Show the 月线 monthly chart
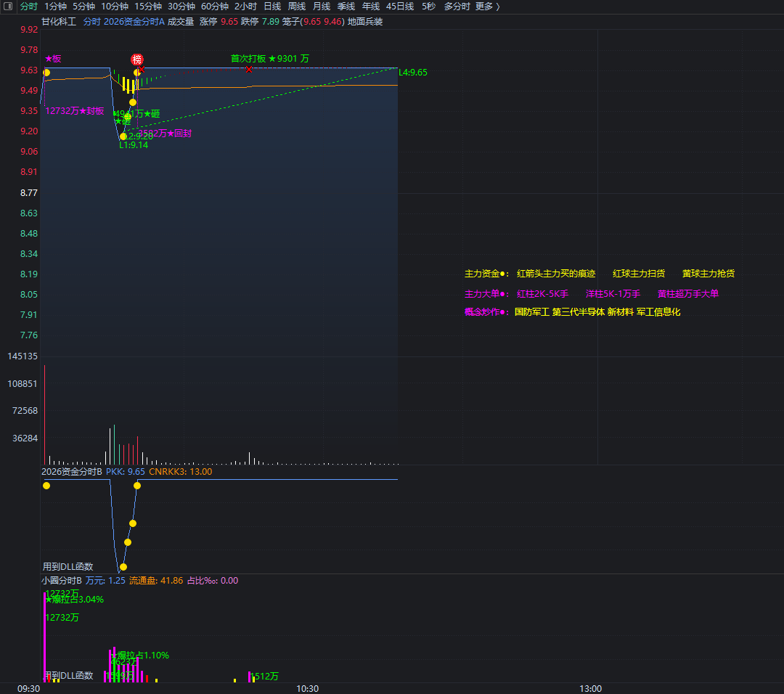 coord(322,7)
